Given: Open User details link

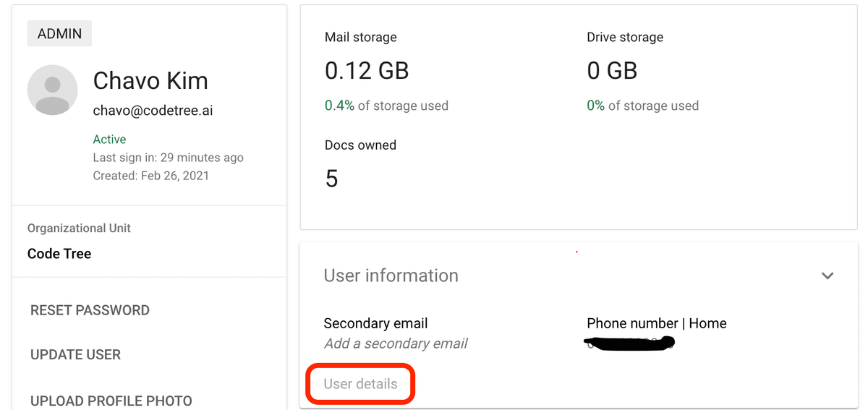Looking at the screenshot, I should [x=360, y=384].
